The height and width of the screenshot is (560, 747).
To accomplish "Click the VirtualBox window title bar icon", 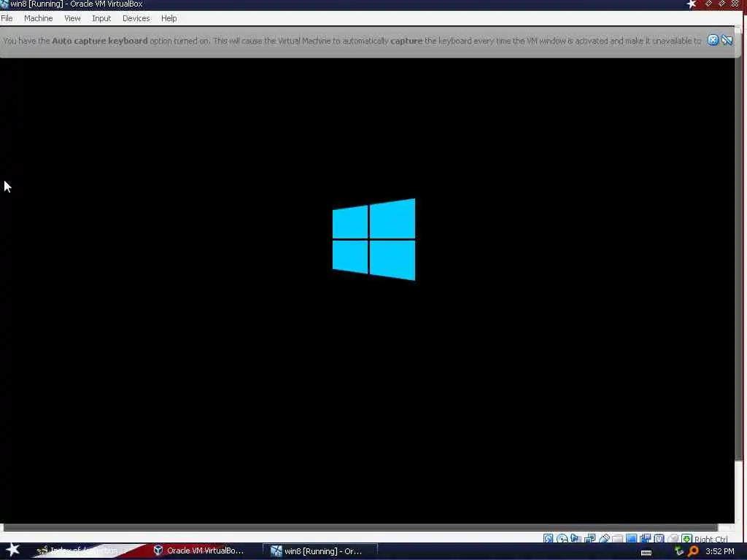I will click(4, 4).
